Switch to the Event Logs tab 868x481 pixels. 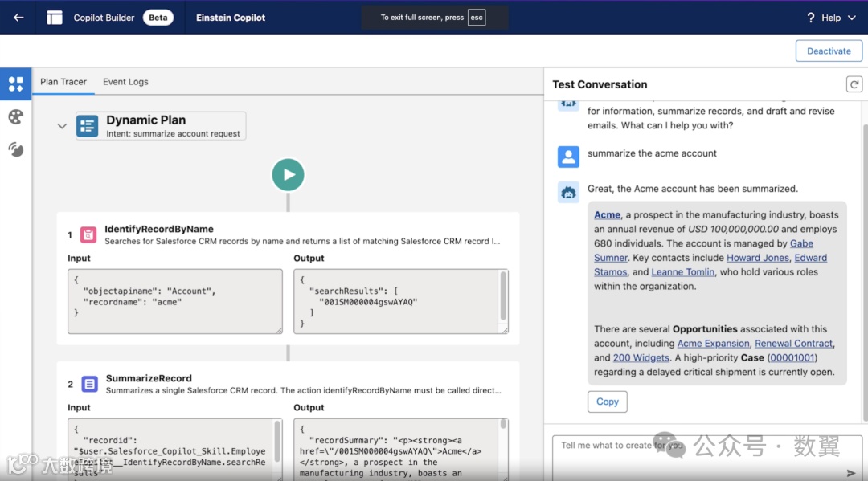[x=125, y=82]
